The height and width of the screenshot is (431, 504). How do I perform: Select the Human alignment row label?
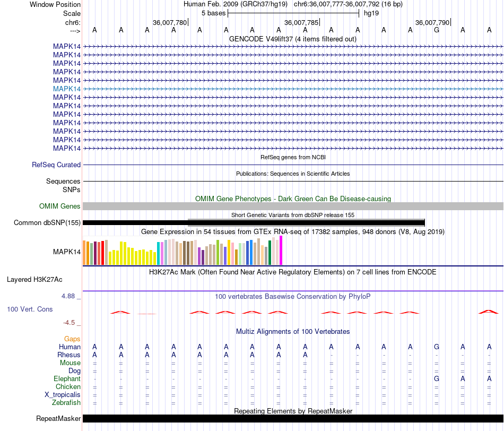(x=69, y=347)
